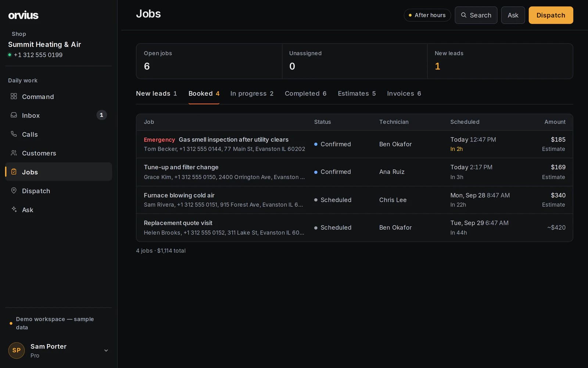588x368 pixels.
Task: Click the 4 jobs · $1,114 total summary
Action: pos(161,251)
